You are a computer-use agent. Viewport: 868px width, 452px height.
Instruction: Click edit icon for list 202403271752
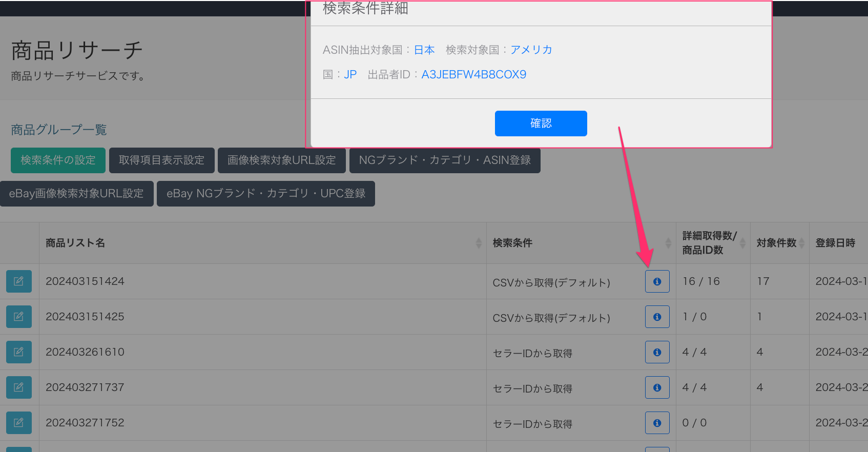(x=19, y=423)
